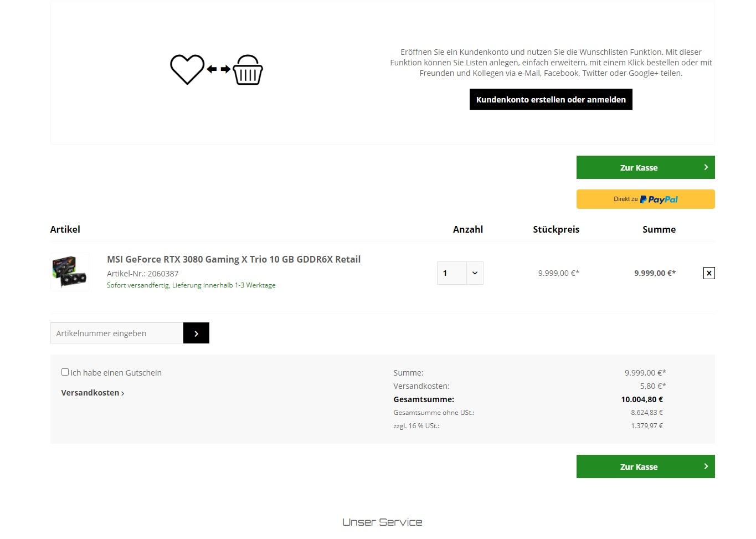This screenshot has height=539, width=756.
Task: Submit article number with arrow button
Action: 196,333
